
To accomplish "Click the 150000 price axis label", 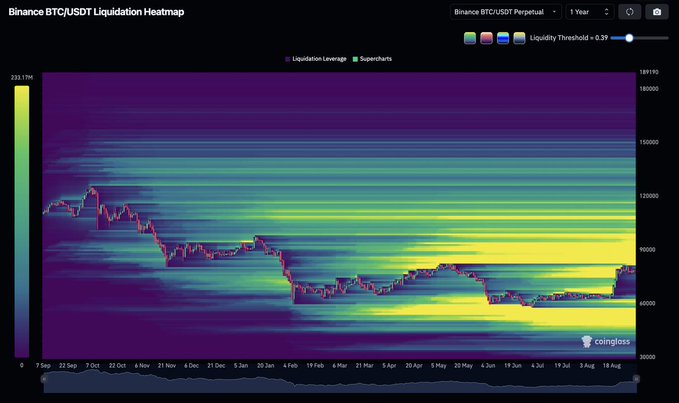I will tap(649, 142).
